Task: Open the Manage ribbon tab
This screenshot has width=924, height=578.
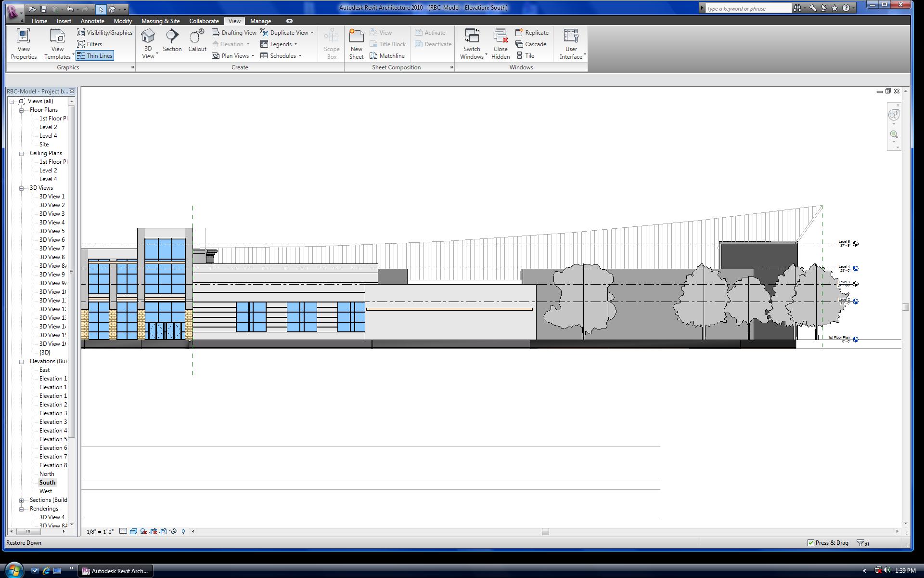Action: tap(260, 21)
